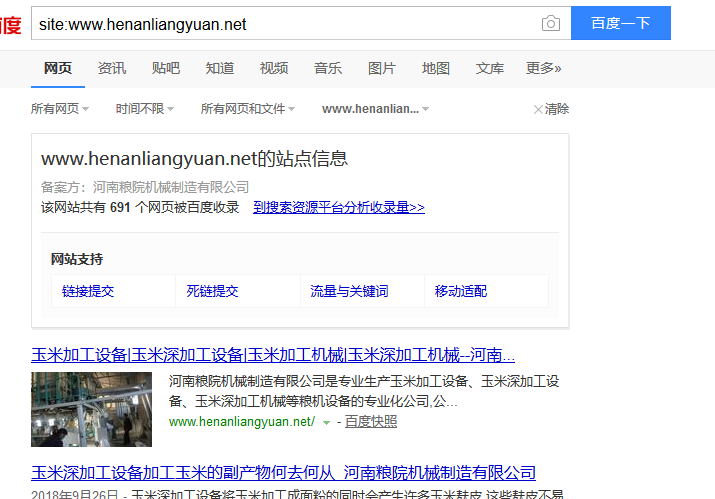Click the 链接提交 link
Screen dimensions: 715x499
[x=88, y=291]
